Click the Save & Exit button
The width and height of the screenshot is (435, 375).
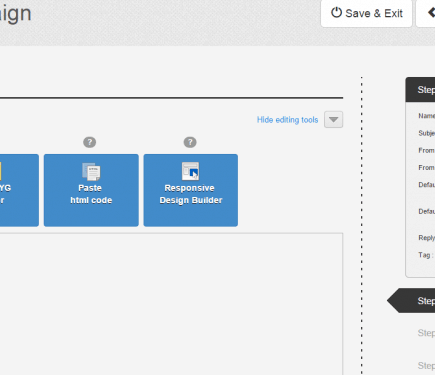tap(366, 13)
